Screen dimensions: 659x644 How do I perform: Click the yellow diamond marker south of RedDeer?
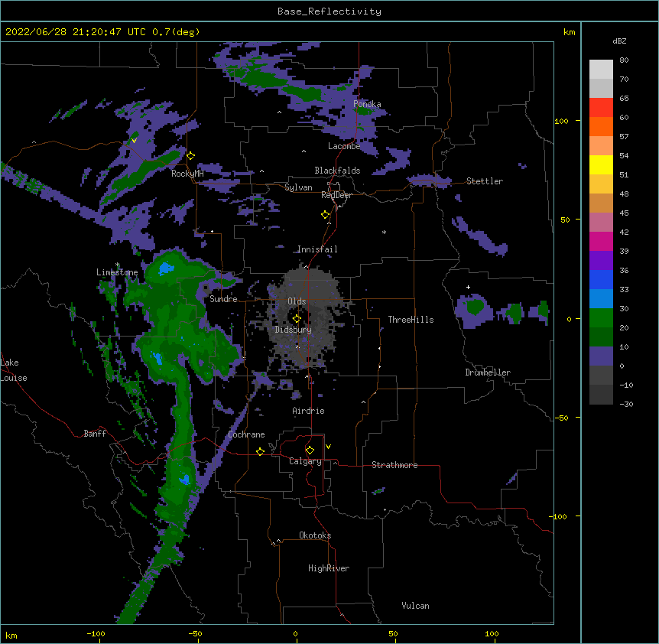tap(325, 215)
